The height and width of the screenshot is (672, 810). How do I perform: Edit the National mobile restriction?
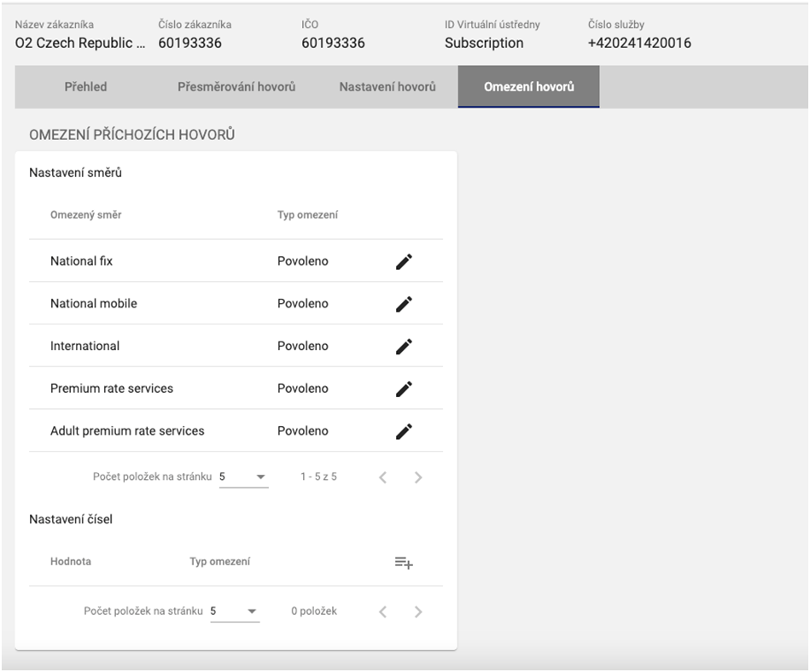point(404,304)
